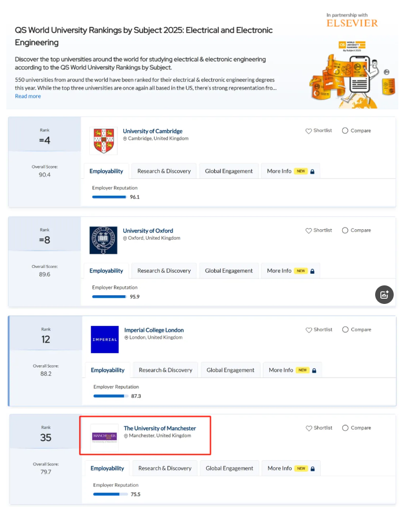This screenshot has height=532, width=407.
Task: Enable Compare for Imperial College London
Action: [345, 330]
